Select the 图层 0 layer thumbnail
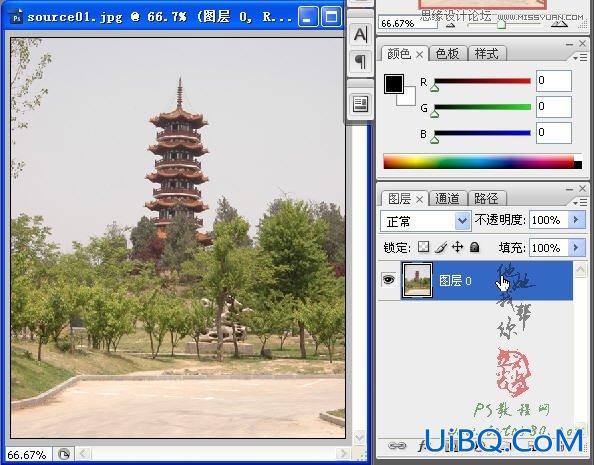This screenshot has height=465, width=594. click(x=417, y=280)
